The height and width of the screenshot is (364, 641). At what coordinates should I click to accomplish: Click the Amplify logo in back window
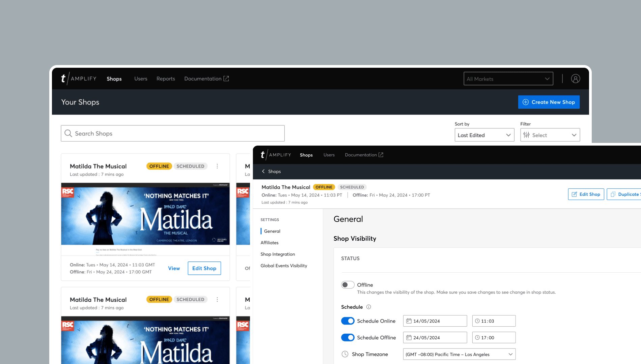coord(79,79)
